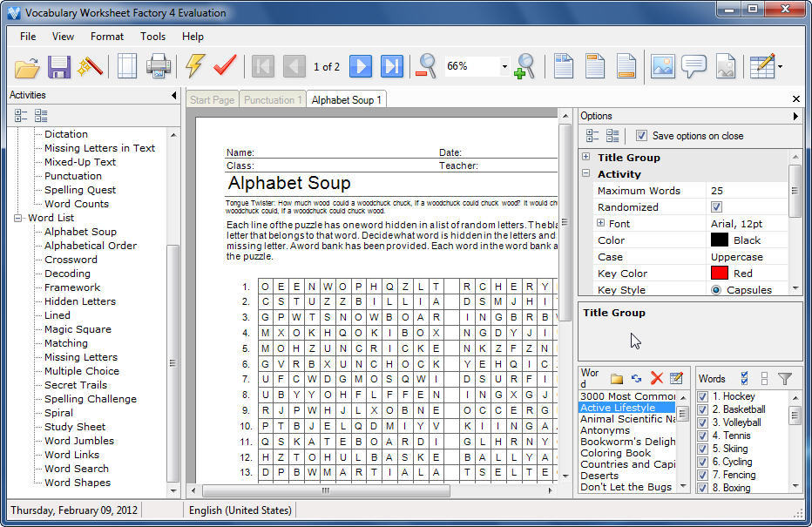Delete word list with red X icon
Screen dimensions: 812x527
click(656, 379)
